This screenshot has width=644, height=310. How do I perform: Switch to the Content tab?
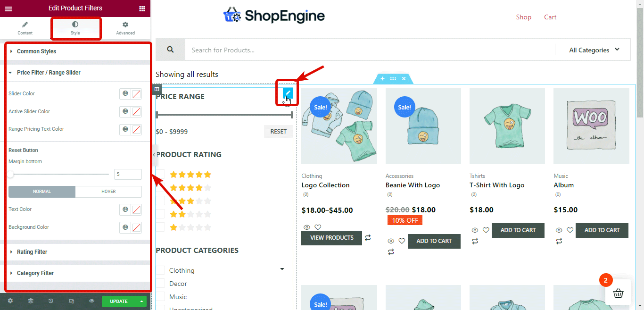[25, 28]
